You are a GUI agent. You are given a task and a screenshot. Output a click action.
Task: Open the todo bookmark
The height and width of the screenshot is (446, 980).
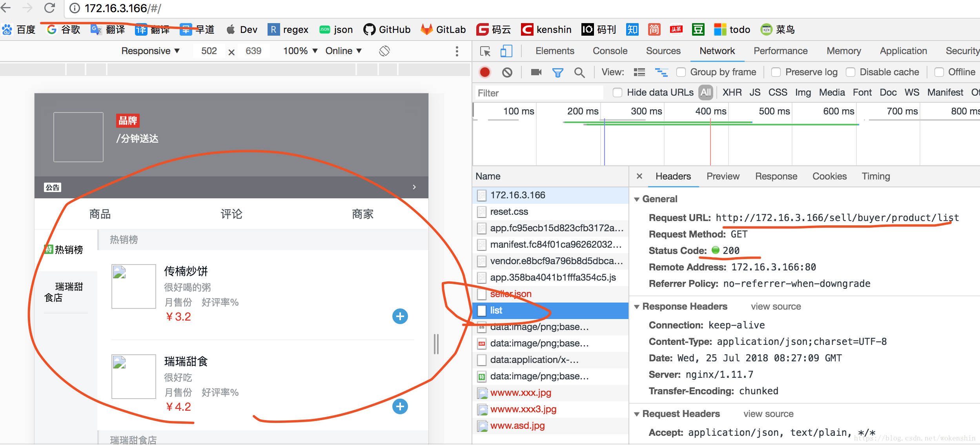(732, 29)
